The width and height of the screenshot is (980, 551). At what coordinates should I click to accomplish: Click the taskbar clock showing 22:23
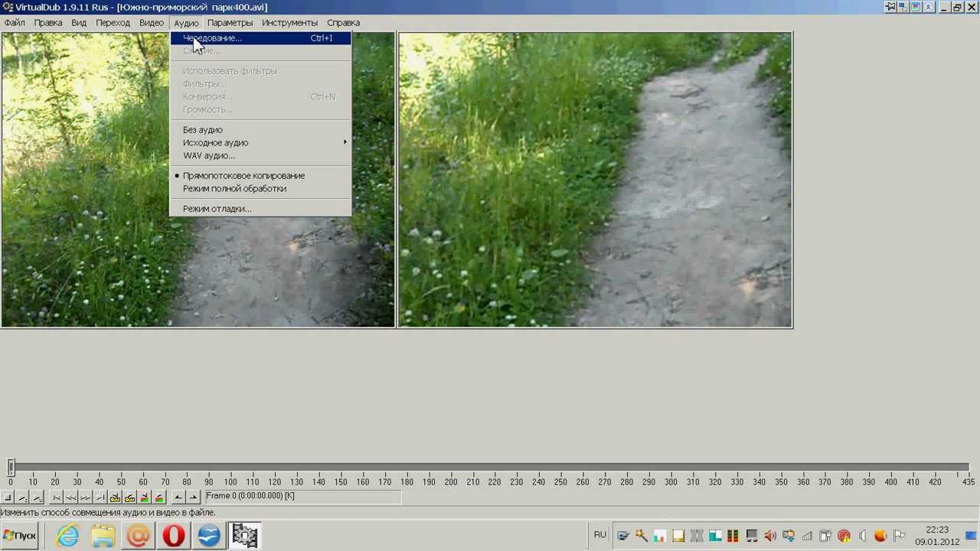(x=937, y=536)
